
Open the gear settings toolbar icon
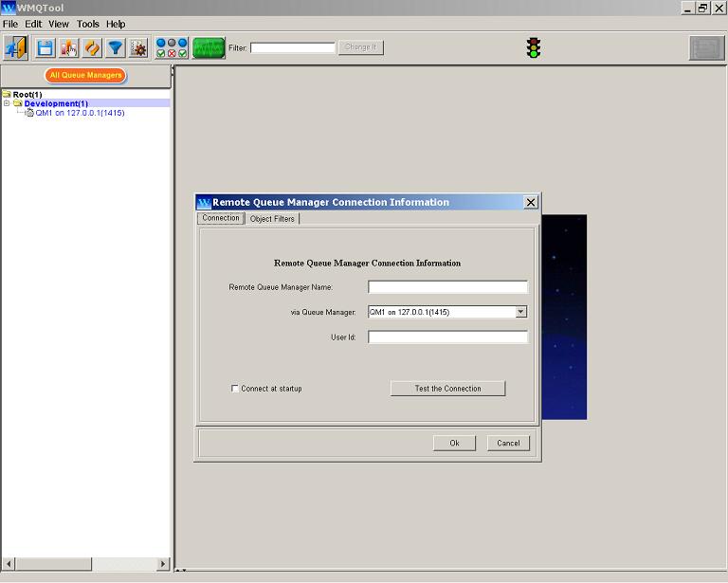click(138, 47)
